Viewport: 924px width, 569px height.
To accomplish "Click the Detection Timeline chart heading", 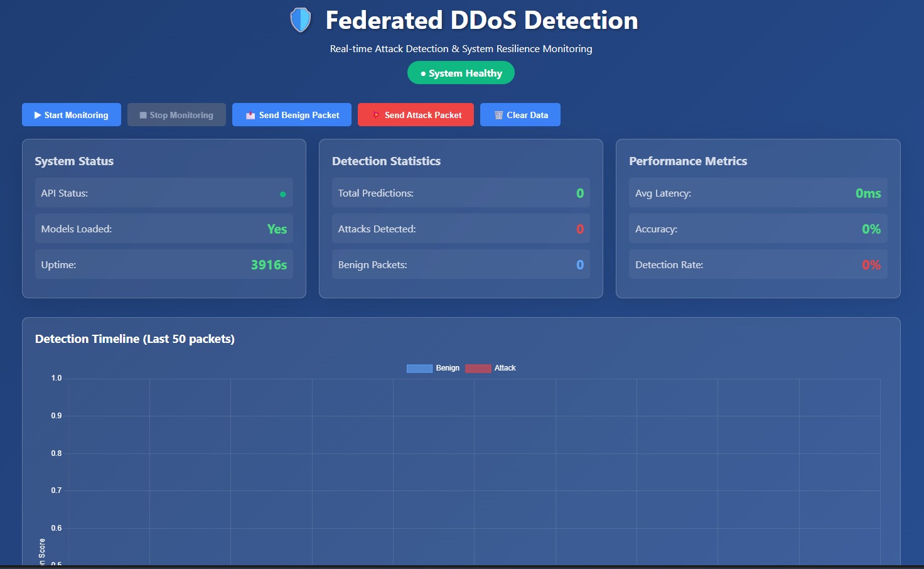I will (x=135, y=339).
